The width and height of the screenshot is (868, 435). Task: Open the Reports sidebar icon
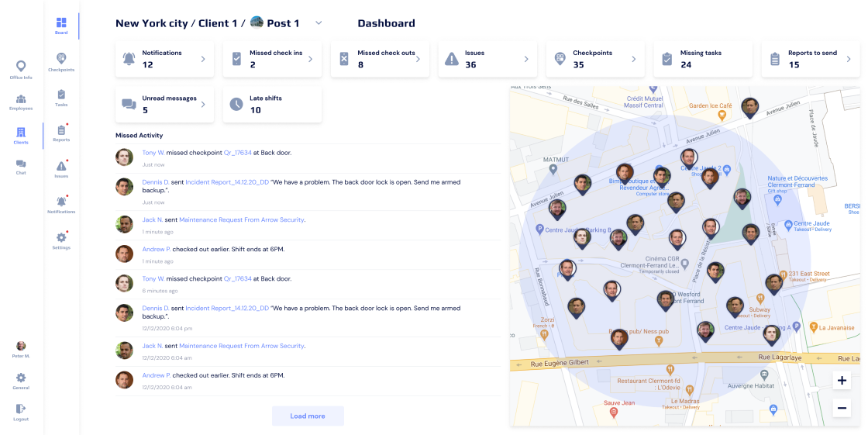61,130
